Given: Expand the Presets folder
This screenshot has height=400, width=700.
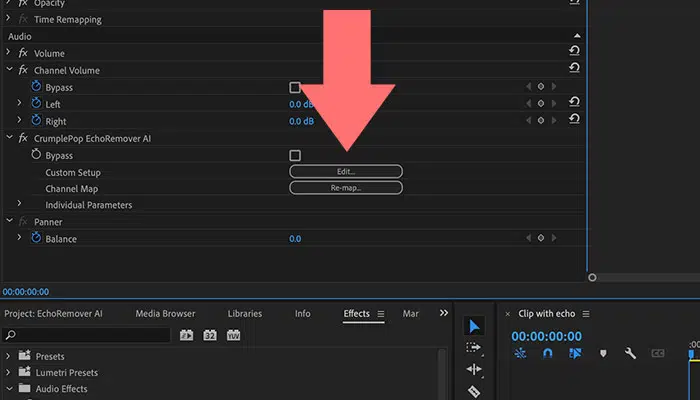Looking at the screenshot, I should tap(8, 356).
